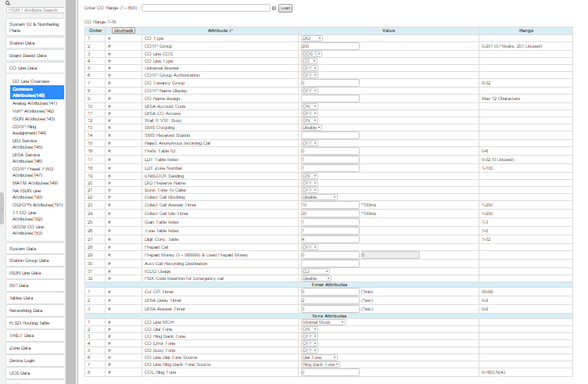Open the SMS Outgoing dropdown

(x=316, y=127)
